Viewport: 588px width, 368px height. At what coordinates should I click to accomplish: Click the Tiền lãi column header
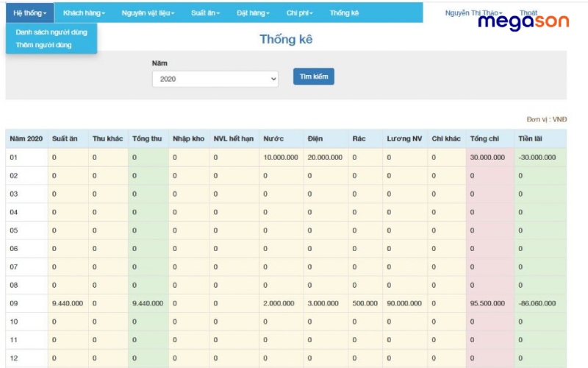coord(531,139)
